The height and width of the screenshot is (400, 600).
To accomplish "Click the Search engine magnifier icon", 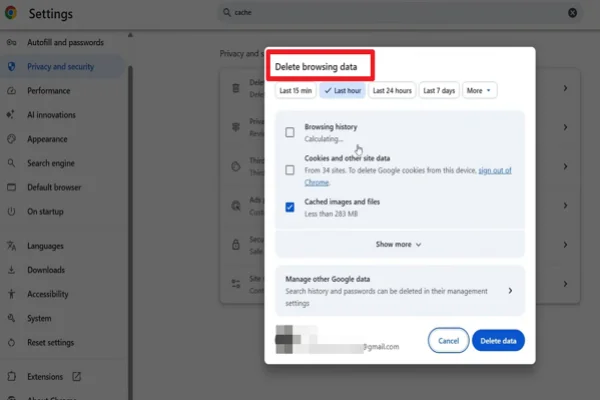I will click(x=11, y=163).
